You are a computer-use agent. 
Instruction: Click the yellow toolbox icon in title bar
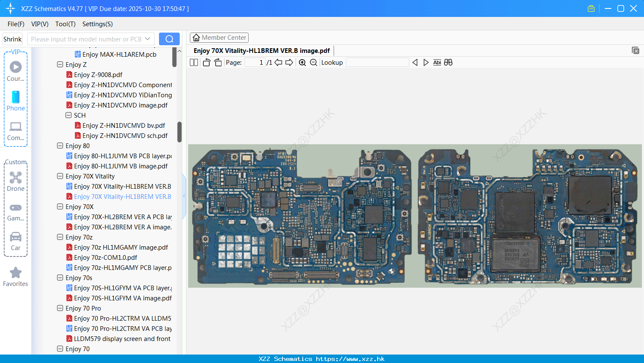(591, 8)
